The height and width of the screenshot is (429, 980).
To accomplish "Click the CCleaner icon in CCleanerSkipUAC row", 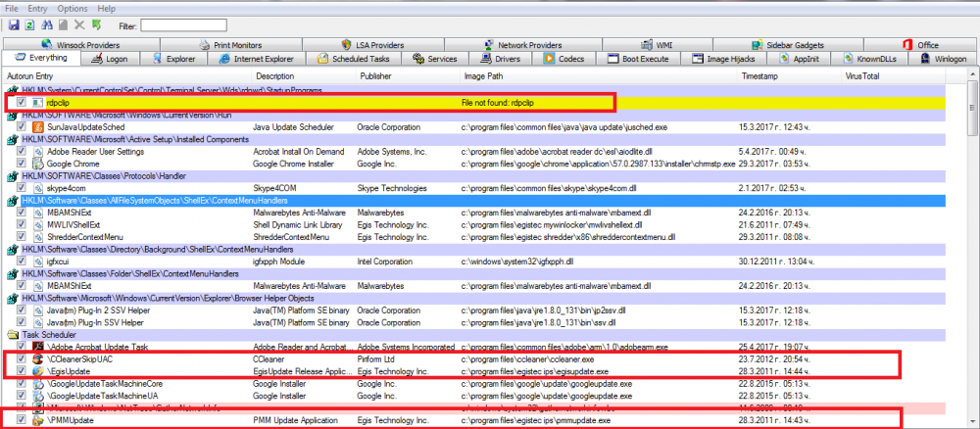I will point(37,359).
